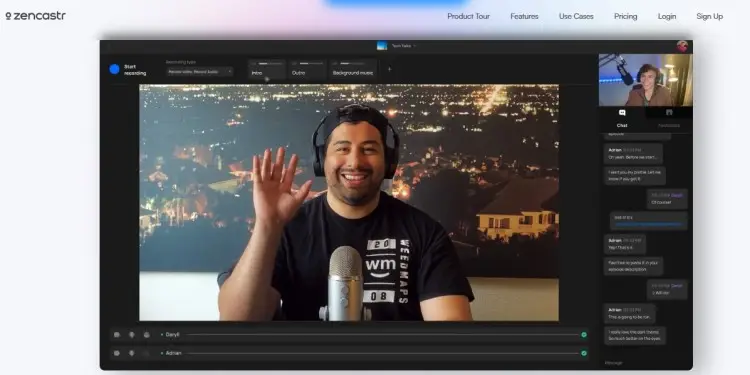750x375 pixels.
Task: Open the Features menu item
Action: click(524, 16)
